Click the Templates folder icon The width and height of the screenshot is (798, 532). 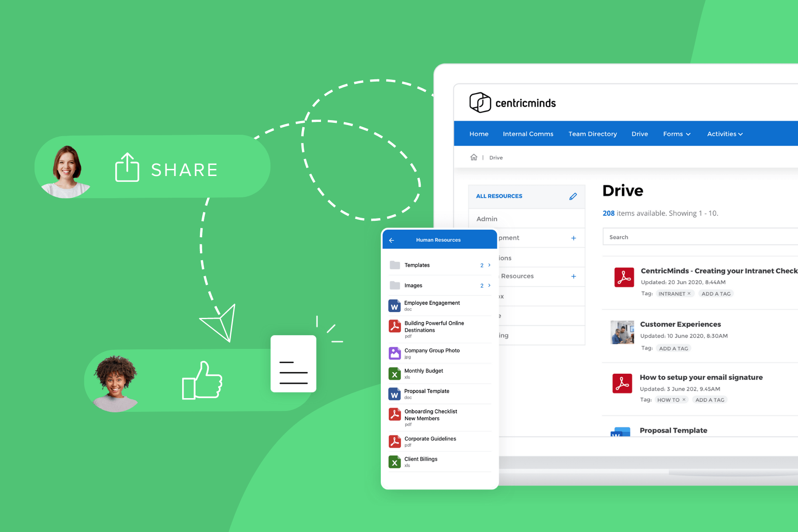[395, 265]
